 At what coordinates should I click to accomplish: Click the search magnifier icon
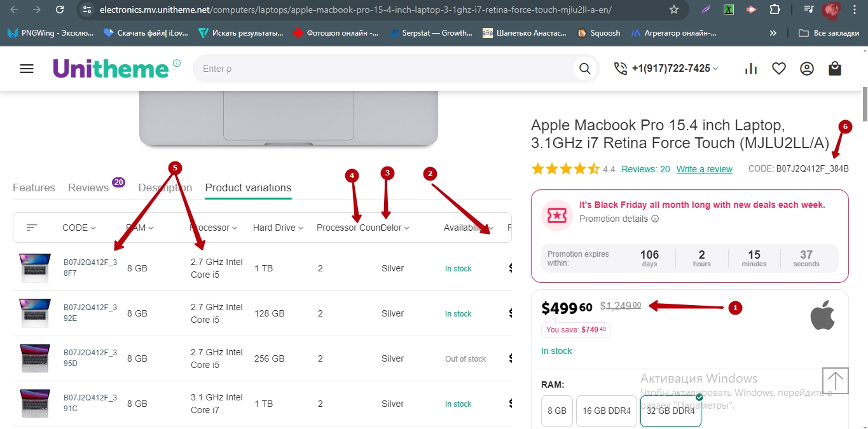point(584,69)
